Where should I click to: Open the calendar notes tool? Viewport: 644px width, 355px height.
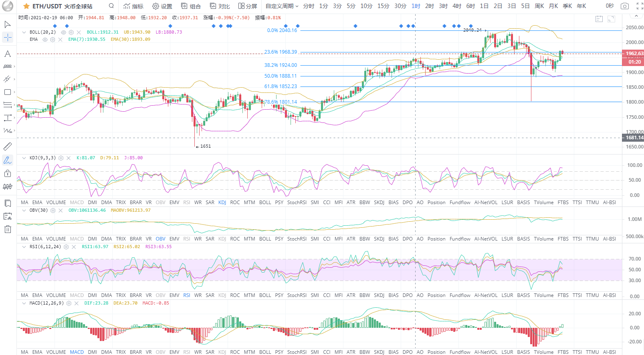coord(7,217)
